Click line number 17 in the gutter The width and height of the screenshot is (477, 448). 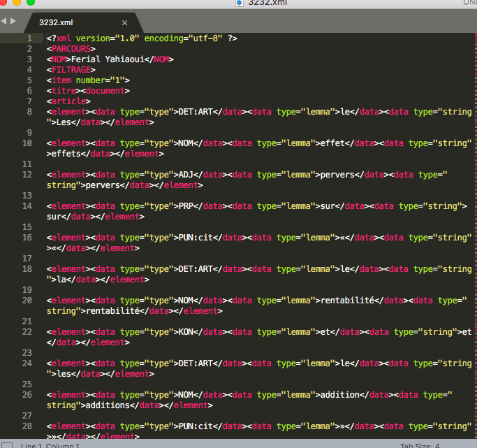tap(27, 259)
